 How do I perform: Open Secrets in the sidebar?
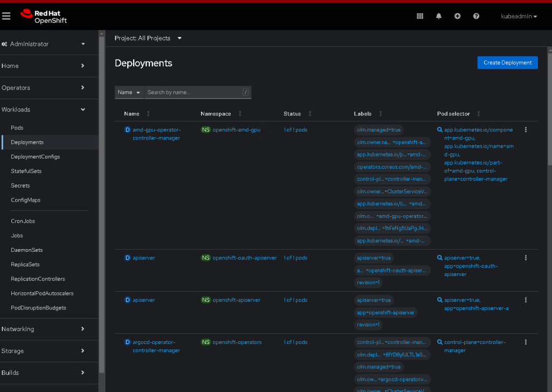click(20, 185)
